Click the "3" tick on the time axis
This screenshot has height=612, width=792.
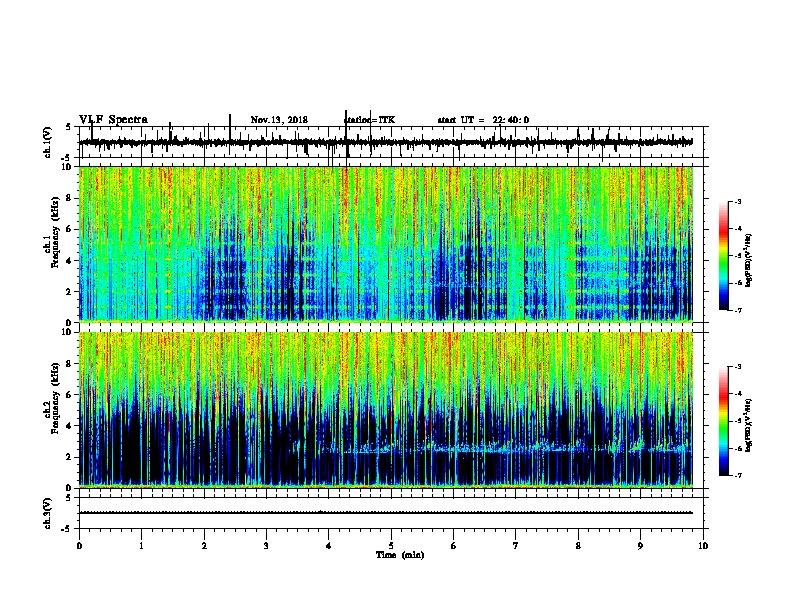pos(266,546)
